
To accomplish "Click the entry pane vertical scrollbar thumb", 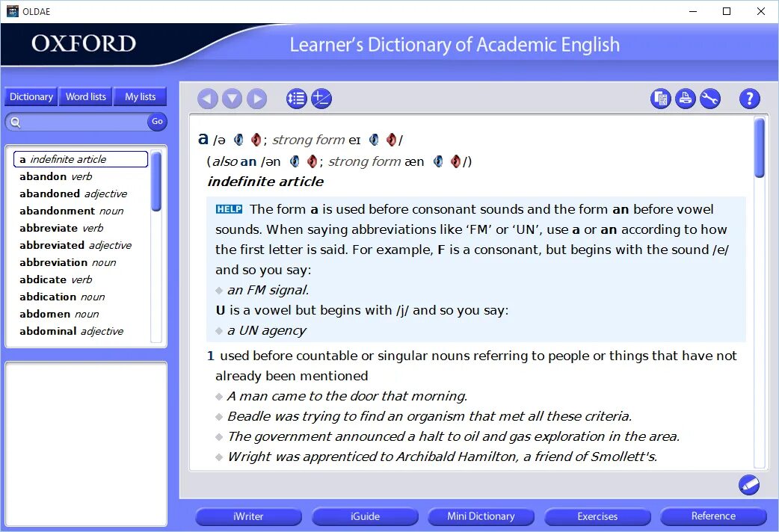I will 759,147.
